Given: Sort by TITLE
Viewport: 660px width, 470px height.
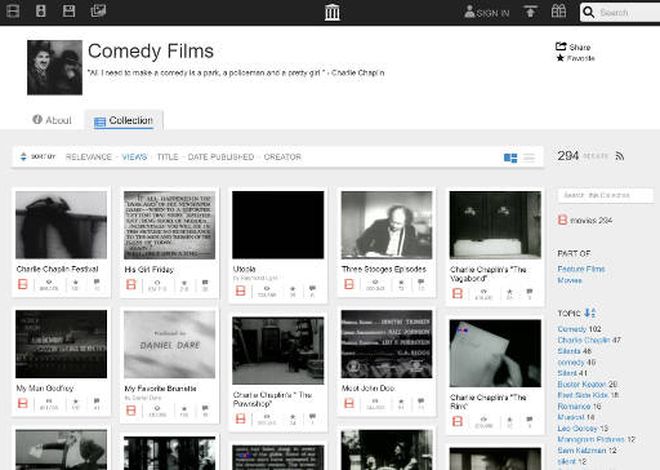Looking at the screenshot, I should click(x=168, y=157).
